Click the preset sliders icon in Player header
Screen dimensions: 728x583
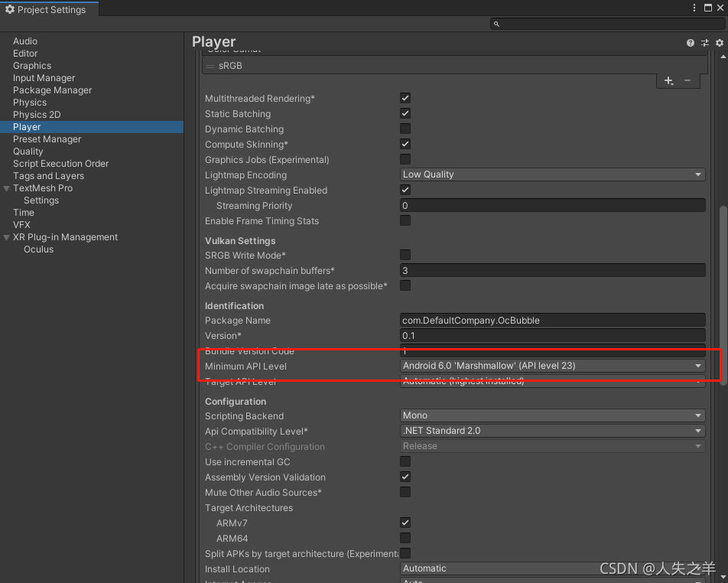(x=705, y=43)
